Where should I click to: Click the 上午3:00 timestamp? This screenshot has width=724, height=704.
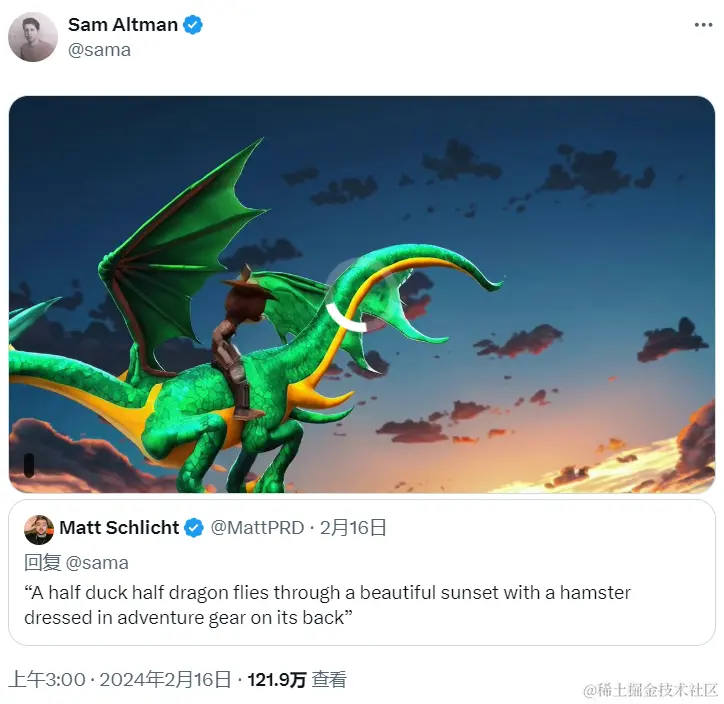[x=47, y=680]
